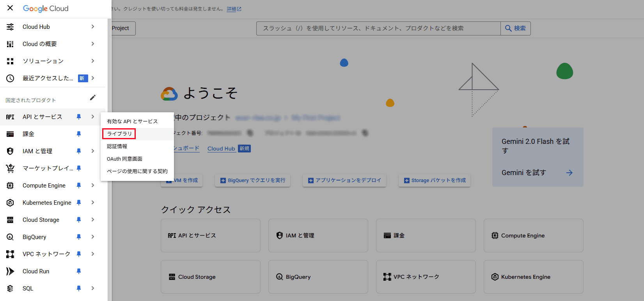Unpin Cloud Storage using its pin icon
This screenshot has width=644, height=301.
(x=79, y=220)
